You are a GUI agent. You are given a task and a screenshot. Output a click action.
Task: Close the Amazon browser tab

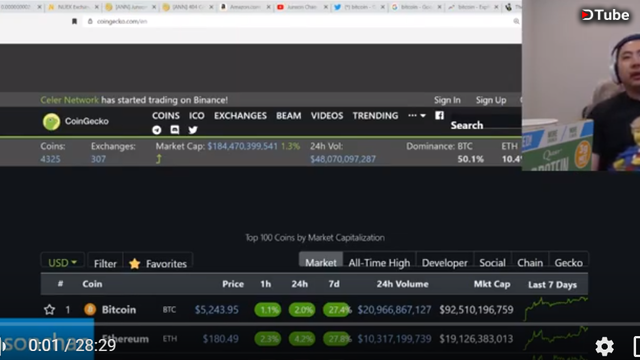point(269,7)
